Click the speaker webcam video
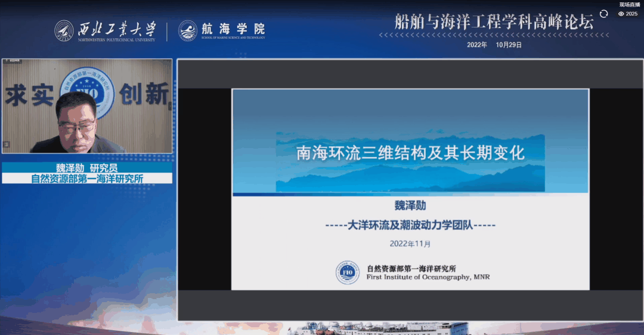Screen dimensions: 644x335 87,106
